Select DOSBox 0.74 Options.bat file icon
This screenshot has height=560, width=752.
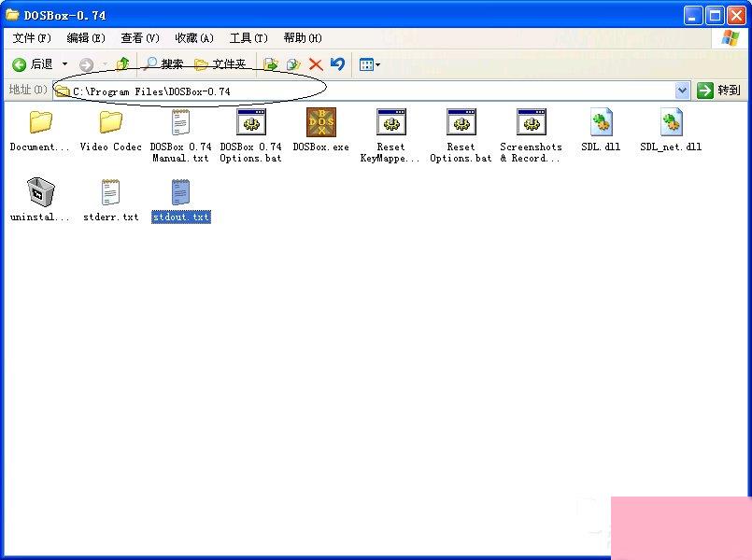click(251, 122)
